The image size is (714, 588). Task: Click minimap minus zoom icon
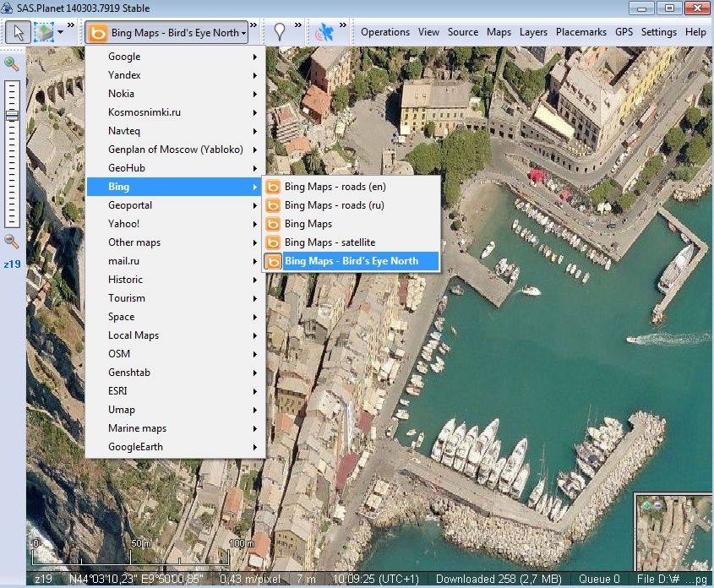[x=658, y=504]
